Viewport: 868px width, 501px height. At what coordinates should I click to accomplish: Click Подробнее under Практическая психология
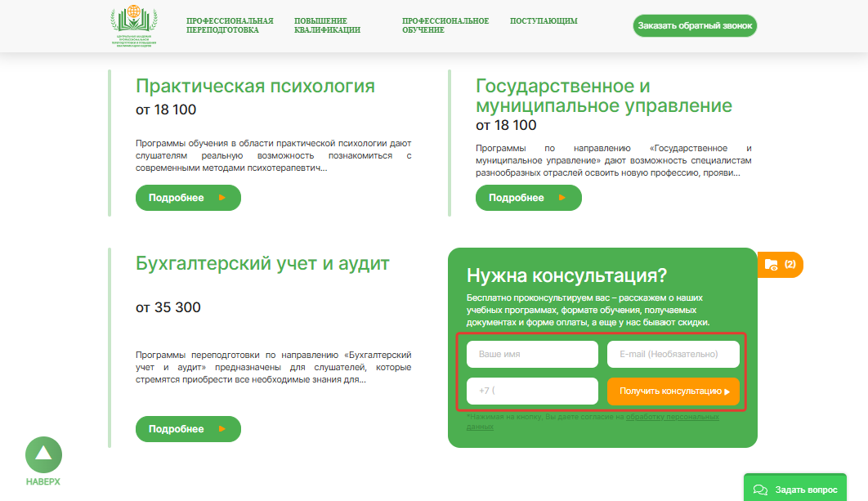pos(188,198)
